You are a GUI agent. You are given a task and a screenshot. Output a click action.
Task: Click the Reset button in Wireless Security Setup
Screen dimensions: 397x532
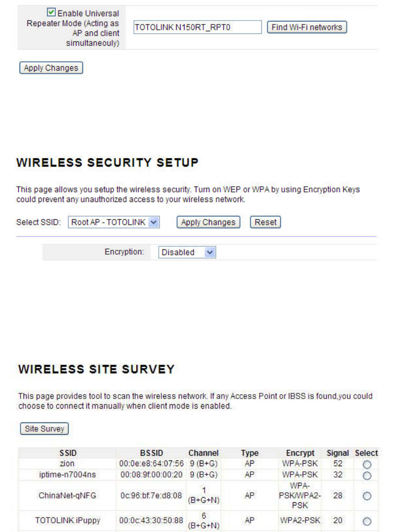point(266,222)
